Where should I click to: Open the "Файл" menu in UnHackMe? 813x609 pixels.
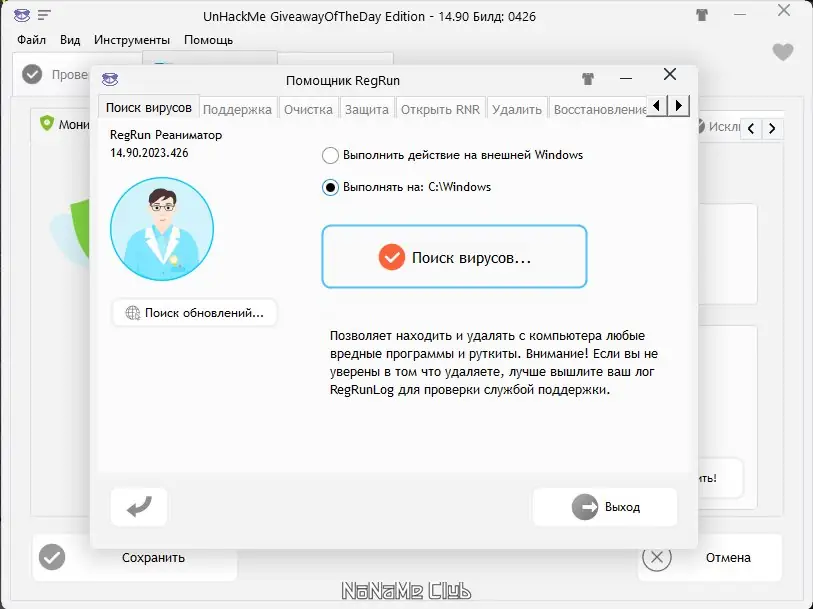tap(31, 40)
